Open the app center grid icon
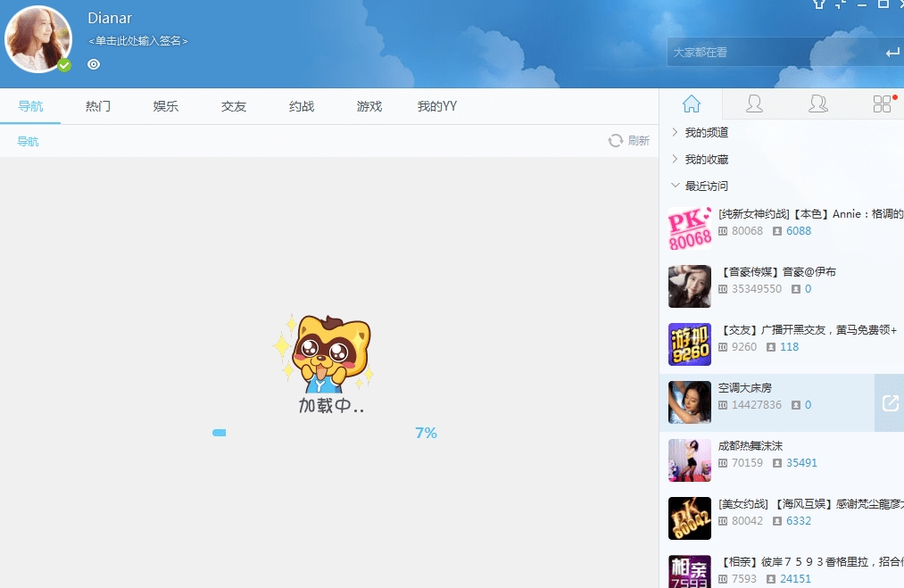 [883, 104]
